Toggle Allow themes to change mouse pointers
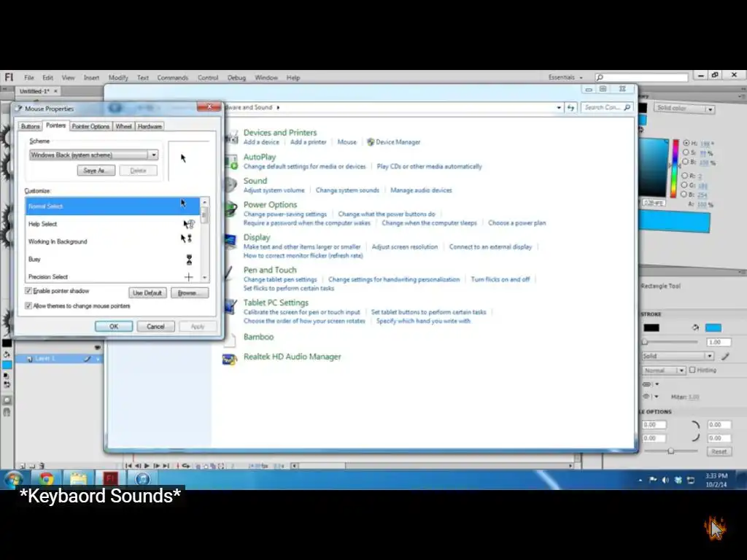 pos(28,306)
